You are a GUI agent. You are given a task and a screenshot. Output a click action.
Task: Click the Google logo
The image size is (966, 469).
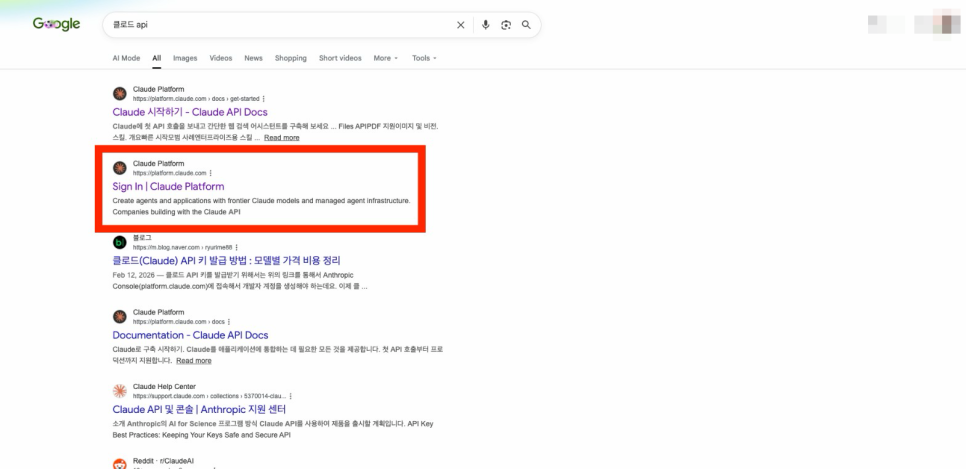[x=57, y=25]
